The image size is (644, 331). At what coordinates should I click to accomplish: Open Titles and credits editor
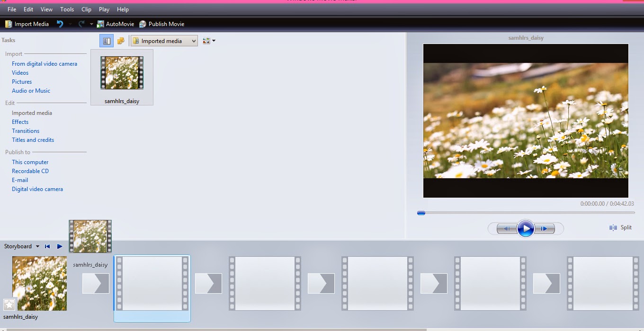click(x=33, y=139)
